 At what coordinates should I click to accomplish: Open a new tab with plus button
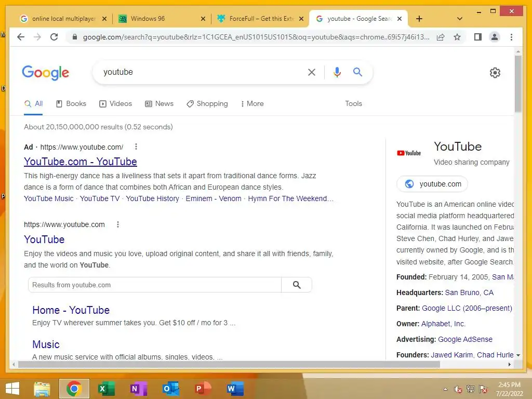[x=419, y=19]
